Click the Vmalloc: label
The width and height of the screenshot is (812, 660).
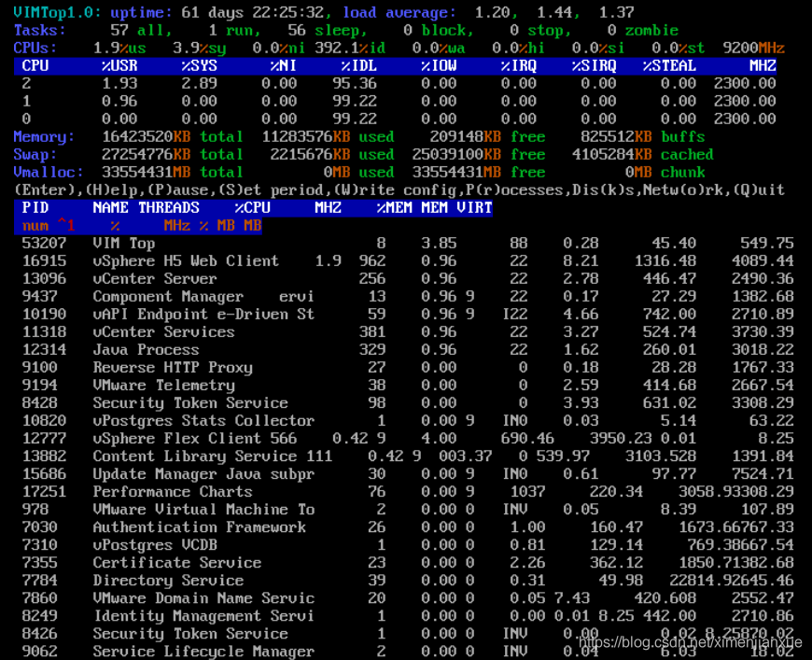pos(49,172)
